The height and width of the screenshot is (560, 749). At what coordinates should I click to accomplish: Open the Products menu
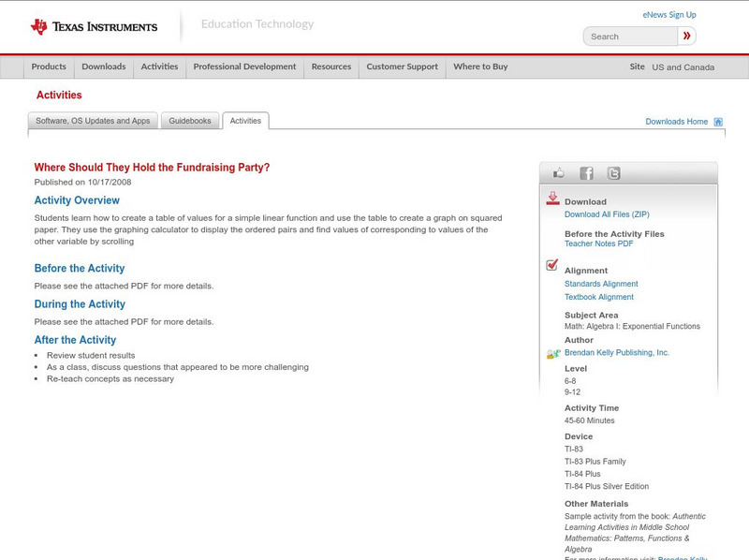pyautogui.click(x=49, y=66)
